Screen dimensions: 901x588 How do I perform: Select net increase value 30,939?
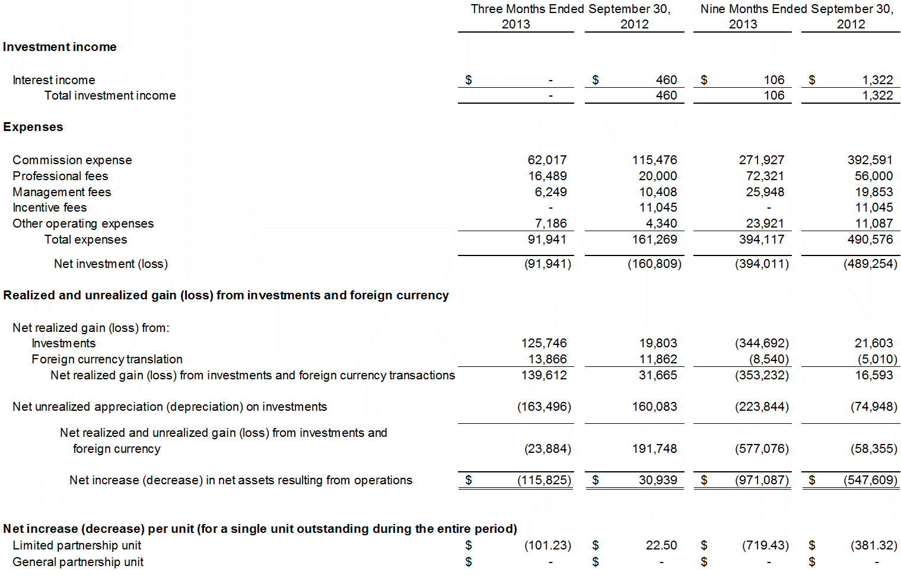click(x=658, y=480)
